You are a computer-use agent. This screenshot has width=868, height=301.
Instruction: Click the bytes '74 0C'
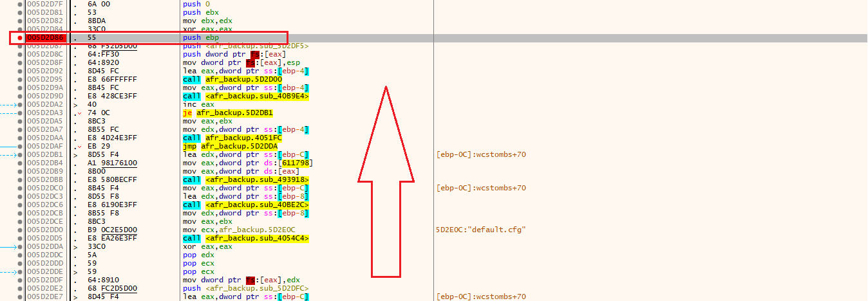97,113
